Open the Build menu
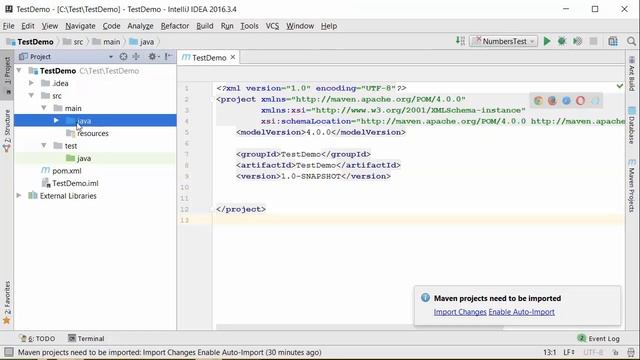 point(204,26)
